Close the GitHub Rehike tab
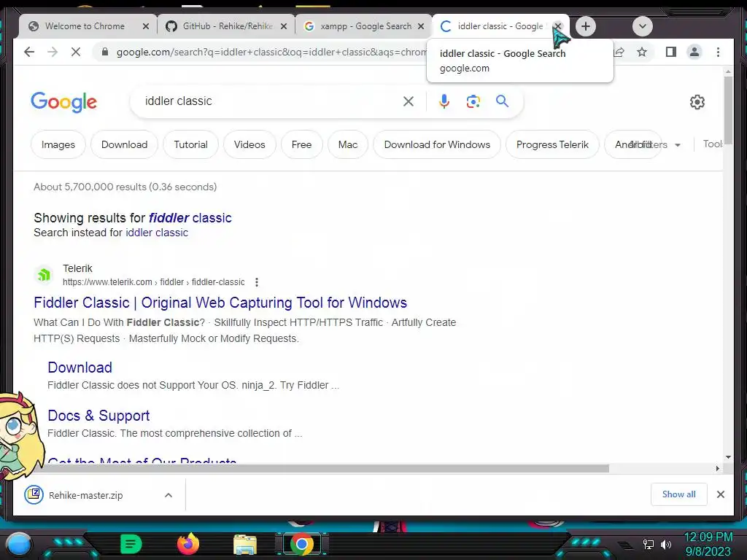The height and width of the screenshot is (560, 747). (x=284, y=26)
